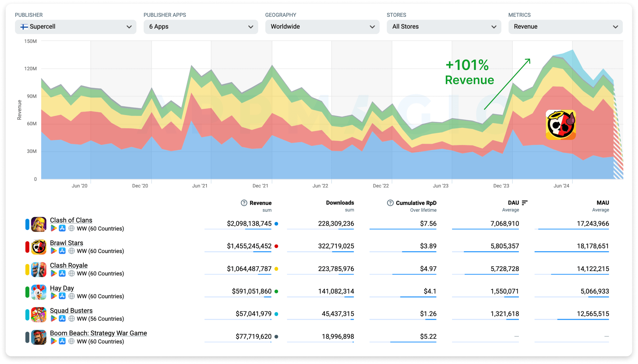Viewport: 638px width, 364px height.
Task: Click the Hay Day chicken icon
Action: [x=39, y=292]
